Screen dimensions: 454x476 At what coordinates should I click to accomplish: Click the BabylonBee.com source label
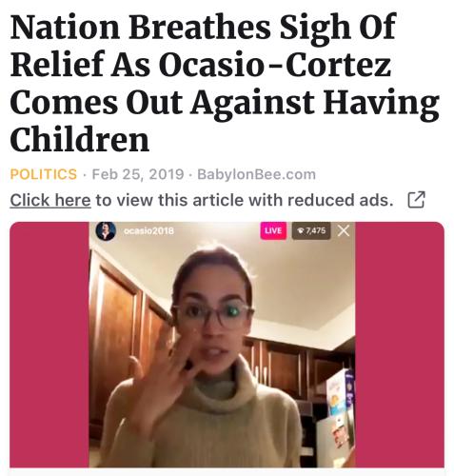257,174
